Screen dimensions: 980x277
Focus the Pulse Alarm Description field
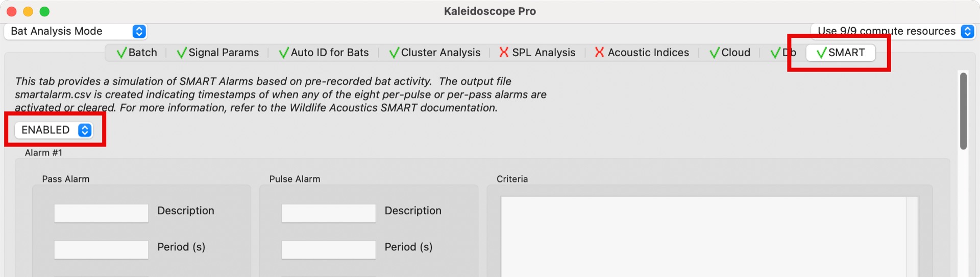pos(328,213)
